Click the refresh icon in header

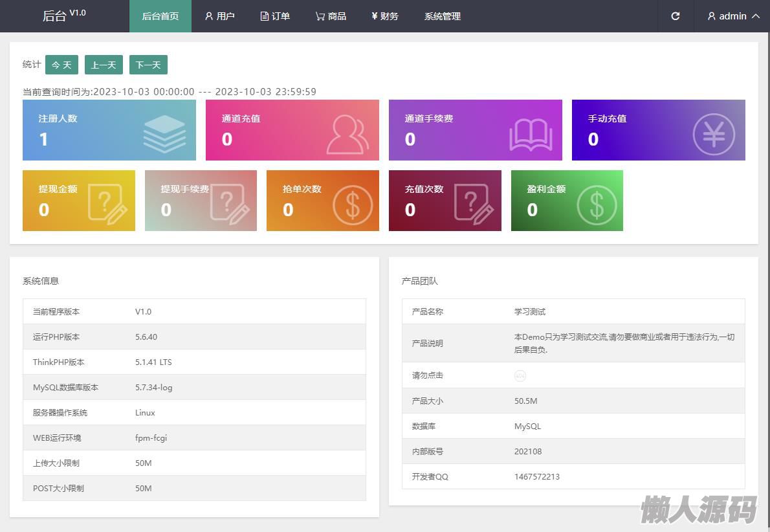pyautogui.click(x=675, y=16)
